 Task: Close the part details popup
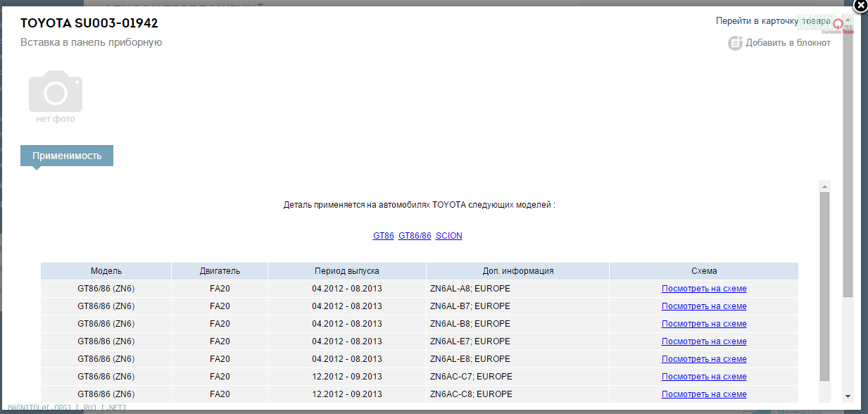pos(860,6)
